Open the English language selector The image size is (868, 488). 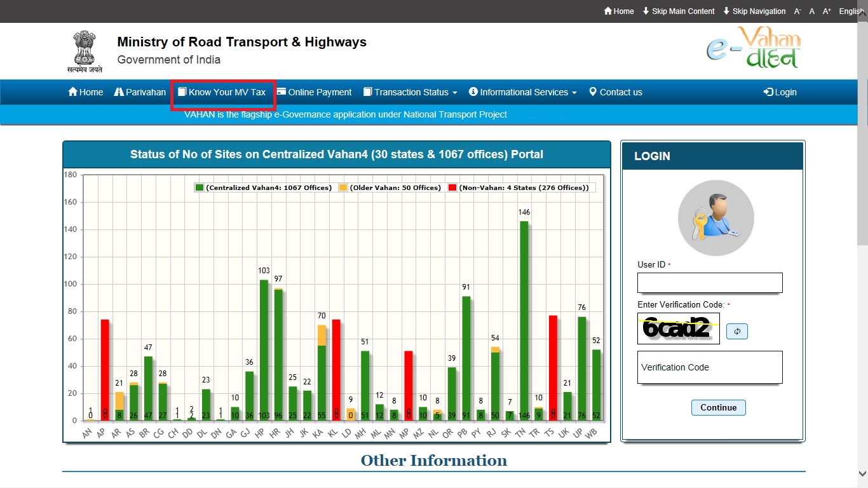click(x=851, y=11)
